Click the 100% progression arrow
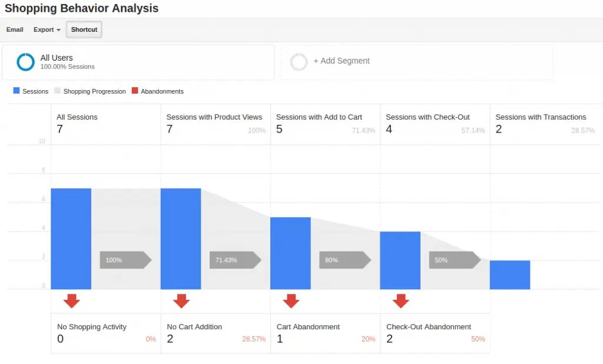 click(x=126, y=260)
